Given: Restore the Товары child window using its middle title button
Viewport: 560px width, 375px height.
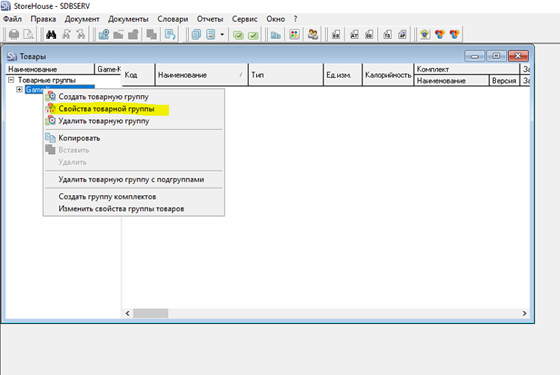Looking at the screenshot, I should [496, 56].
